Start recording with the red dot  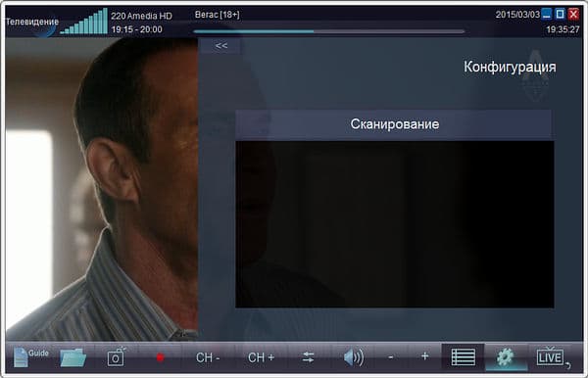pos(160,357)
